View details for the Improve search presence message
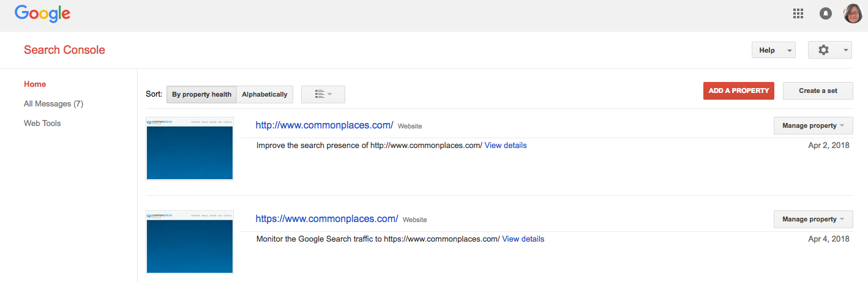The width and height of the screenshot is (868, 282). point(505,146)
